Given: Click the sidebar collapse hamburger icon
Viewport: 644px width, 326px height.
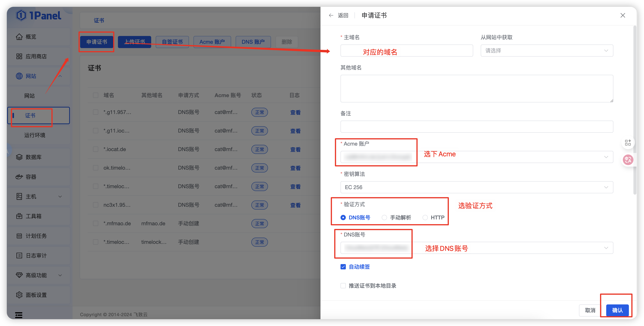Looking at the screenshot, I should (x=19, y=315).
